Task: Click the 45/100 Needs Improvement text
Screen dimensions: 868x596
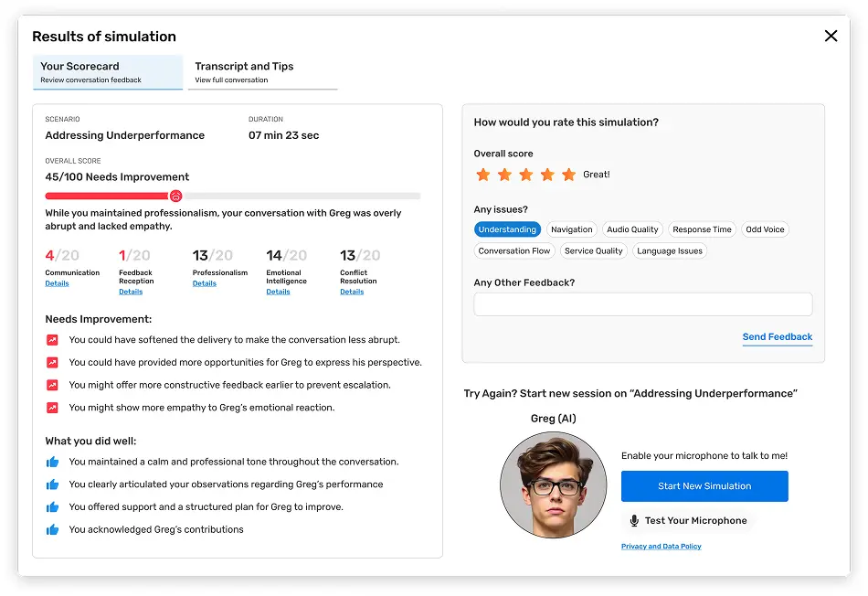Action: coord(117,177)
